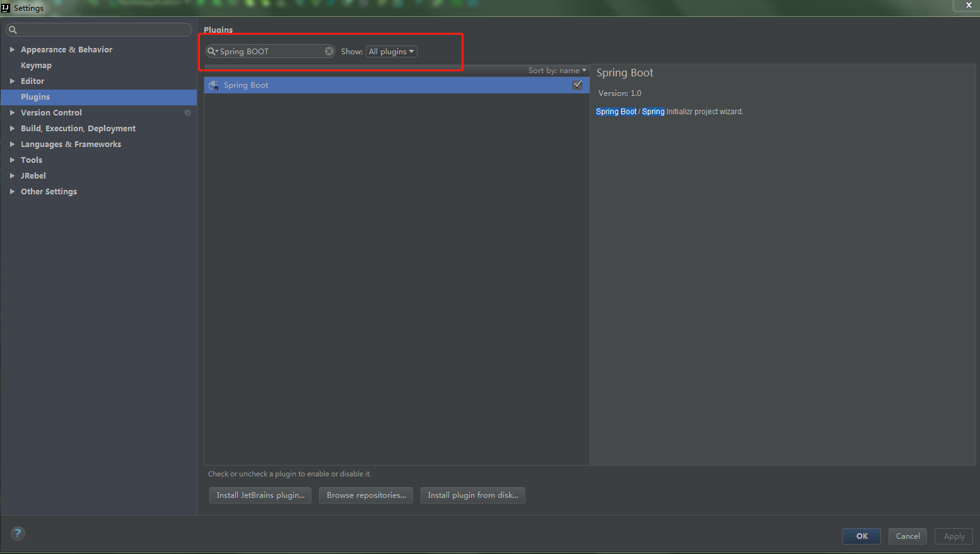Select Keymap in settings tree
Viewport: 980px width, 554px height.
pos(36,65)
